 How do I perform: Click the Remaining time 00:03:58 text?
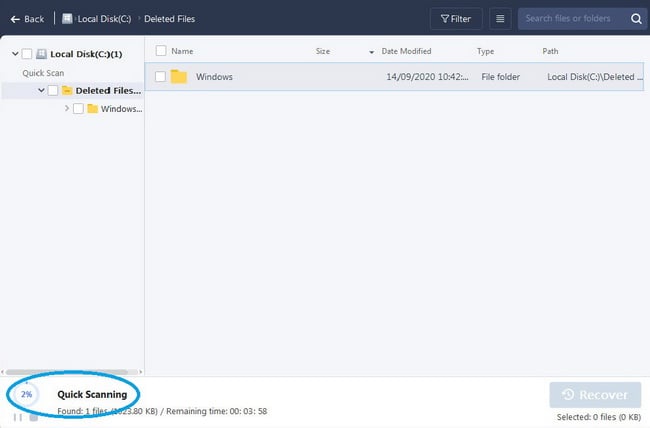[216, 411]
